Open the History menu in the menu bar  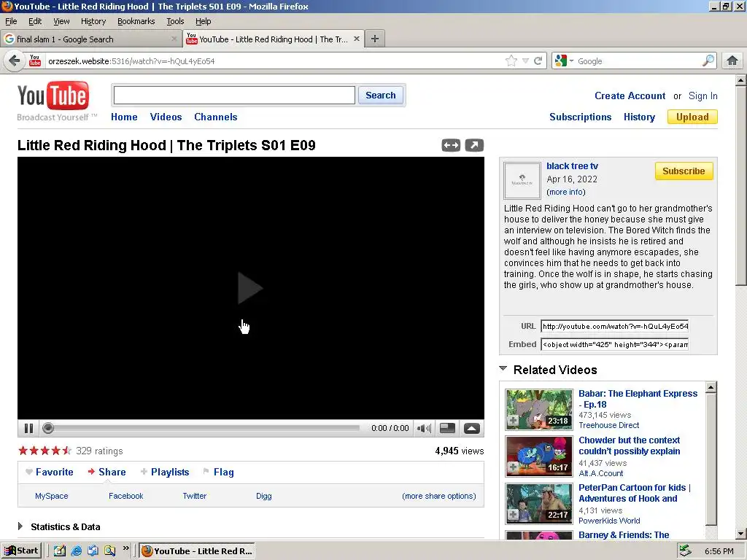(93, 21)
